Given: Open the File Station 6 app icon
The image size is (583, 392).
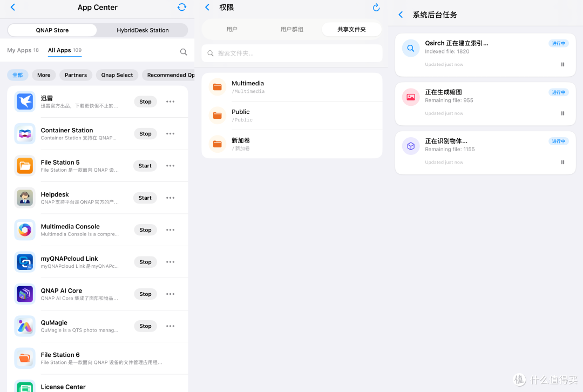Looking at the screenshot, I should (25, 358).
